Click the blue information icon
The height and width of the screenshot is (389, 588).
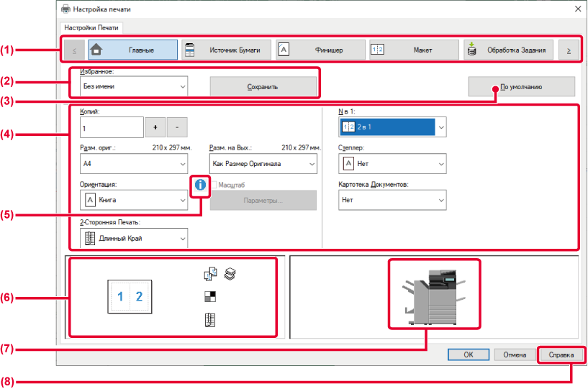(x=201, y=185)
